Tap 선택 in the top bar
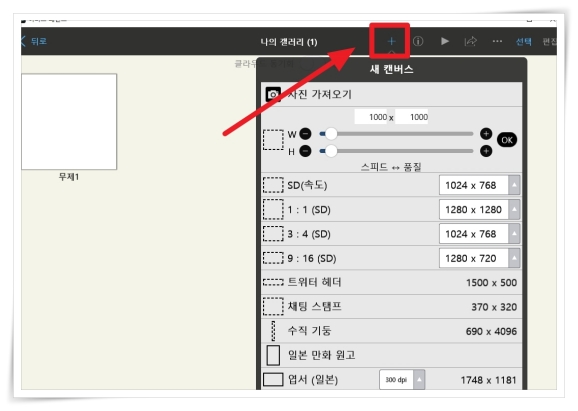 (x=523, y=41)
